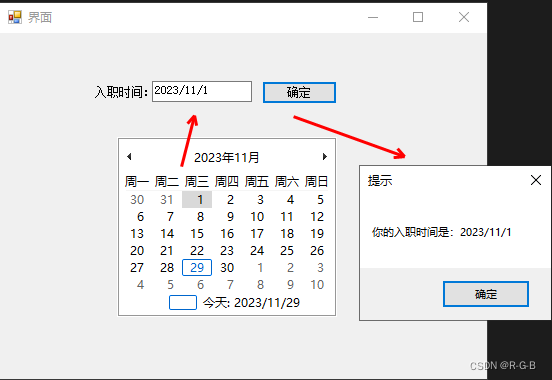Select November 24 date

click(x=257, y=251)
